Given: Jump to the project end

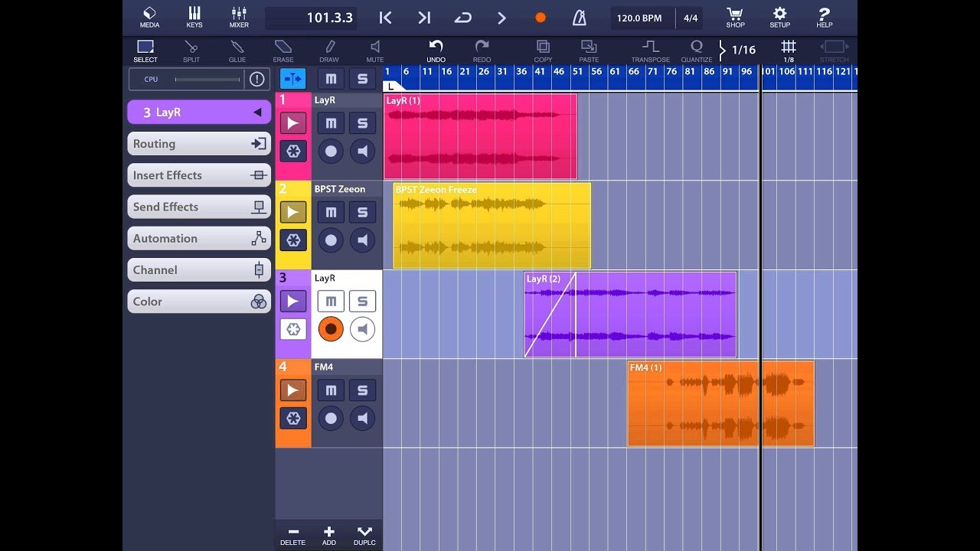Looking at the screenshot, I should 424,18.
